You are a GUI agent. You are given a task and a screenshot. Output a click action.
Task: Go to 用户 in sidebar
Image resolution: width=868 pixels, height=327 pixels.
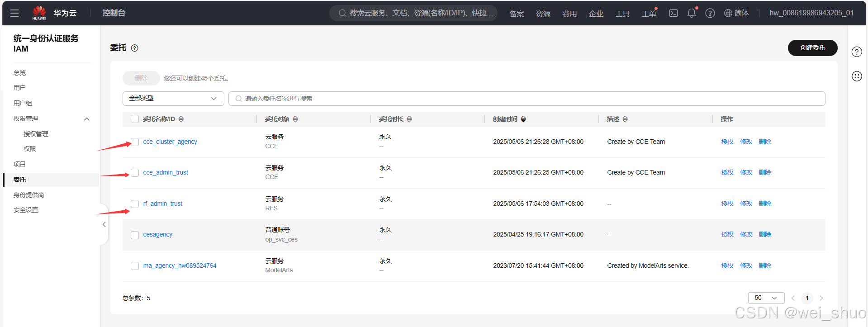[19, 88]
